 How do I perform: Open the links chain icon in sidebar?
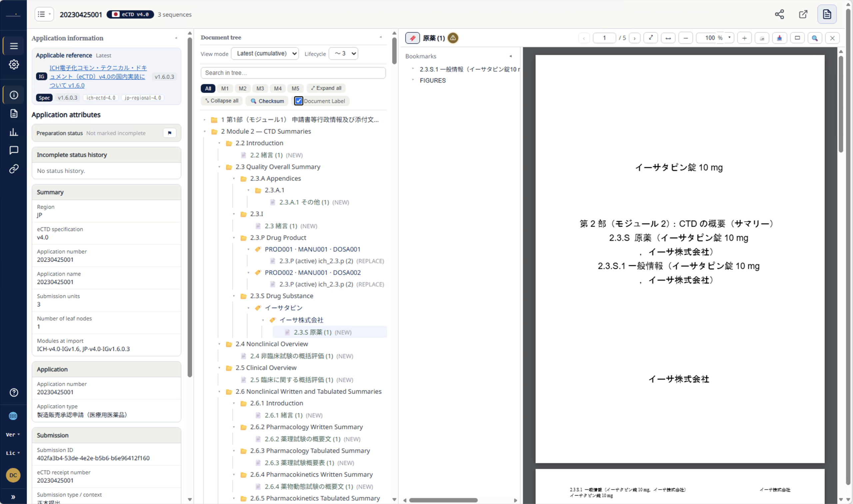click(x=14, y=169)
